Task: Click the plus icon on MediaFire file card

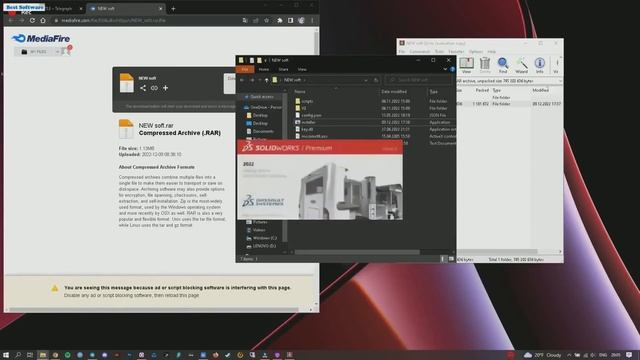Action: coord(165,88)
